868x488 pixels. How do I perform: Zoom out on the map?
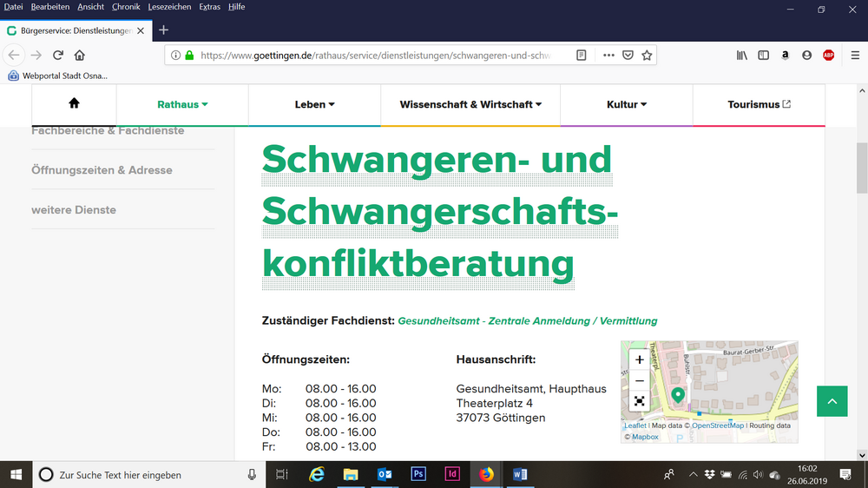[640, 380]
